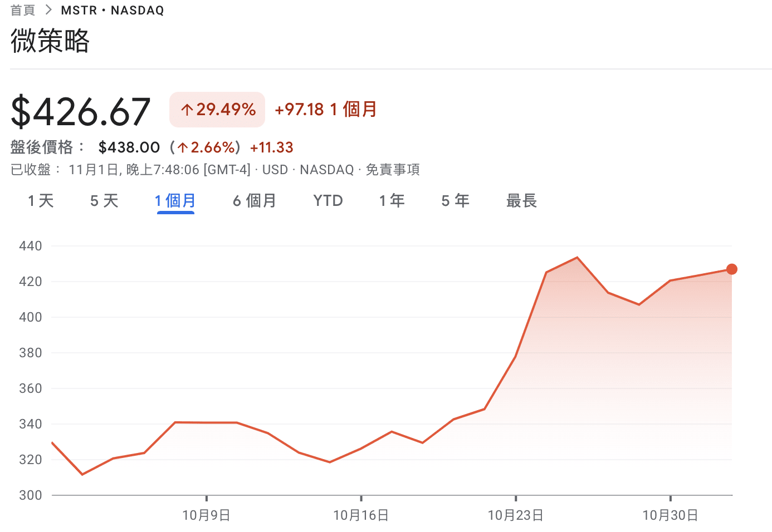Switch chart to 1 年 range
The image size is (772, 532).
(392, 200)
